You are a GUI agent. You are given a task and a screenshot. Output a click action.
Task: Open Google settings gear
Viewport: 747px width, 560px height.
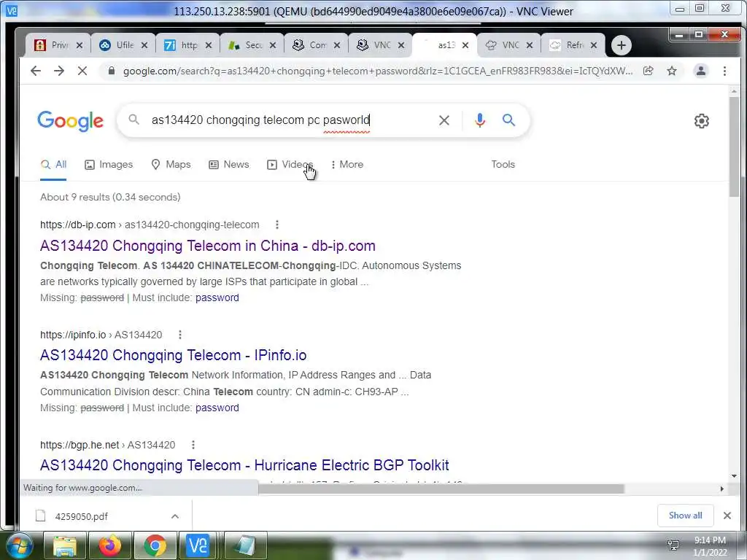click(x=701, y=121)
